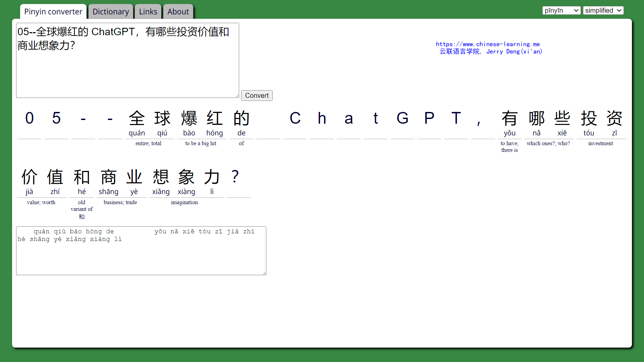Click the character 力 in results
The image size is (644, 362).
click(x=212, y=177)
